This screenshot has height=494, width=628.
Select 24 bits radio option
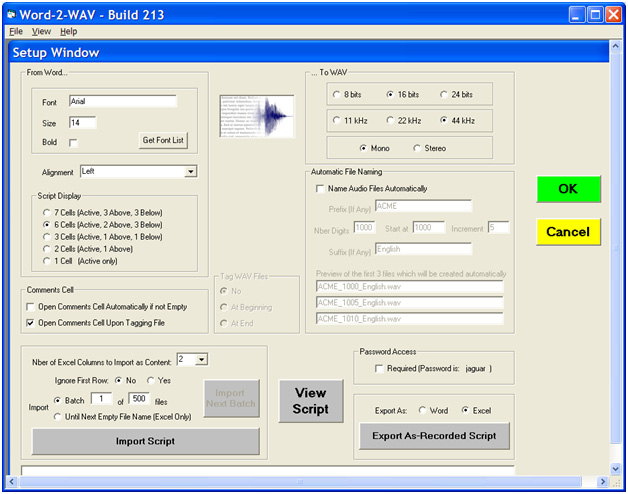point(444,94)
